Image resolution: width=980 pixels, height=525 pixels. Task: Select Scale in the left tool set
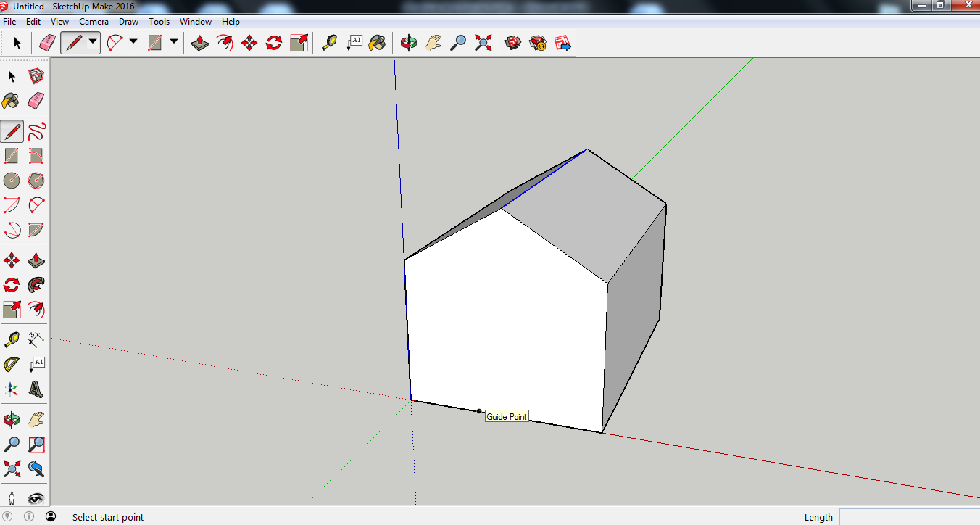pos(12,310)
